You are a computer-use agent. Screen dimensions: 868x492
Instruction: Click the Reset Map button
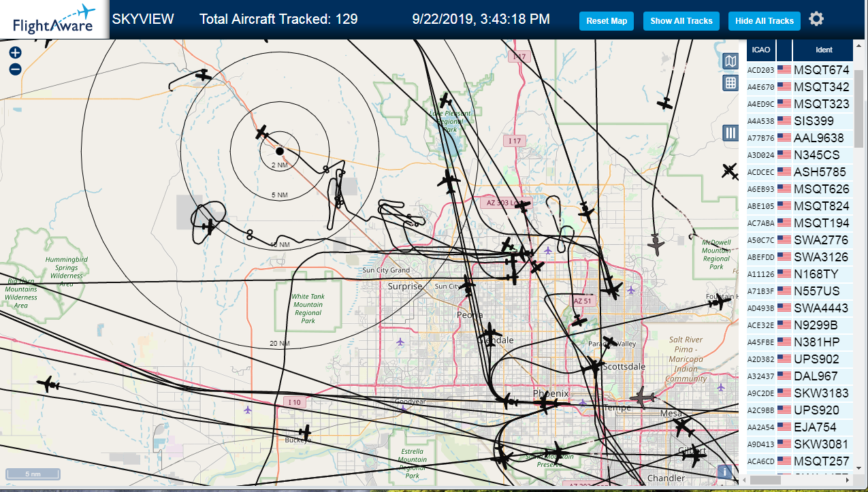pyautogui.click(x=607, y=21)
